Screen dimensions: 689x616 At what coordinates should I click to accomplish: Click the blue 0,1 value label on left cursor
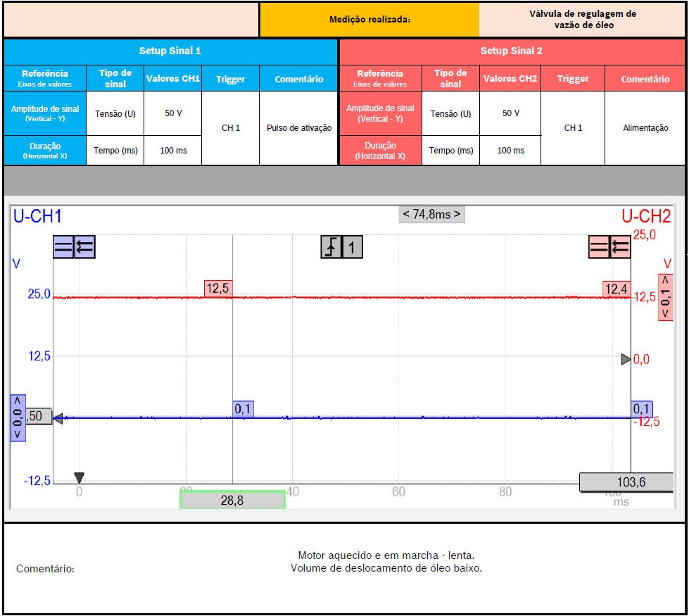coord(244,409)
